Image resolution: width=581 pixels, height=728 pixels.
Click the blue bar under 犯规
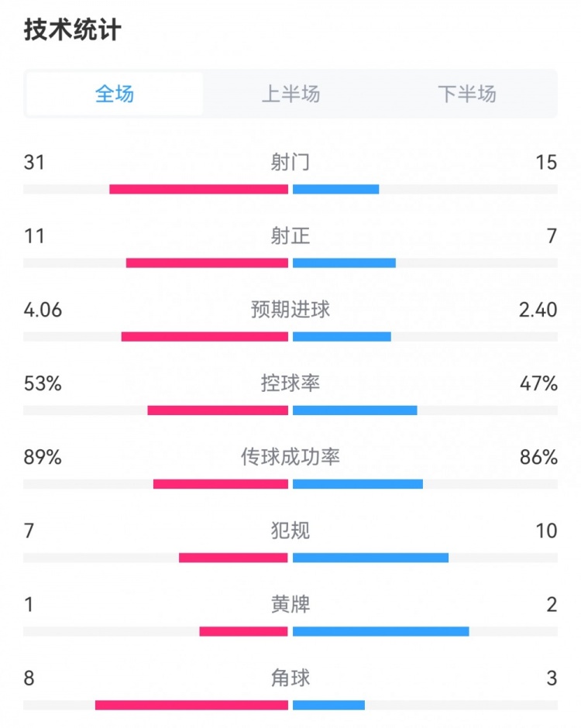[370, 558]
